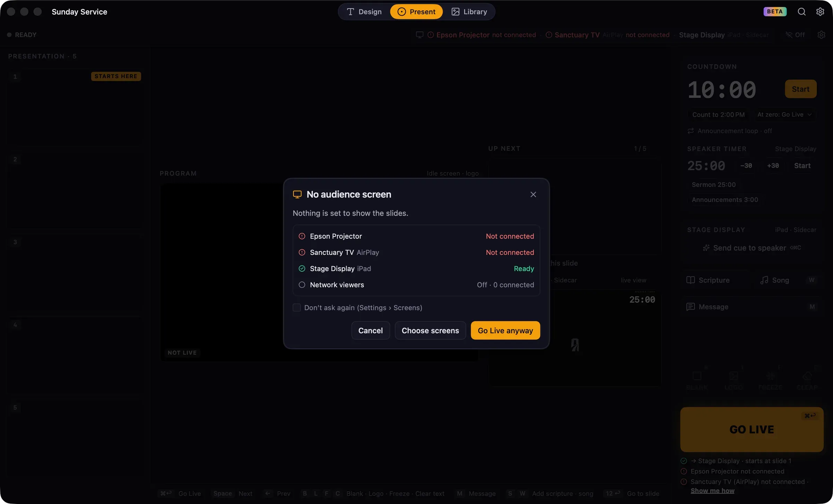This screenshot has width=833, height=504.
Task: Switch to the Library tab
Action: click(x=469, y=12)
